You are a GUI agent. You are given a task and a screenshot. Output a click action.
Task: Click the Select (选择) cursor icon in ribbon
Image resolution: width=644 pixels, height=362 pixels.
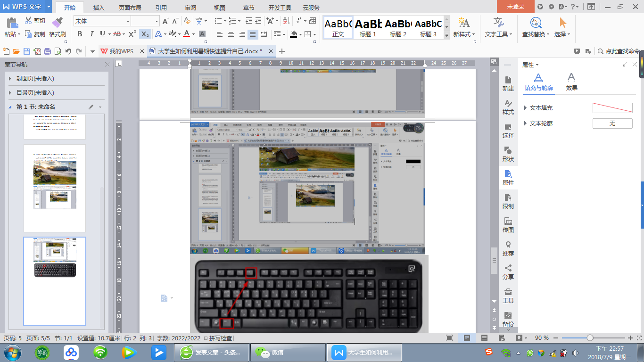point(562,23)
